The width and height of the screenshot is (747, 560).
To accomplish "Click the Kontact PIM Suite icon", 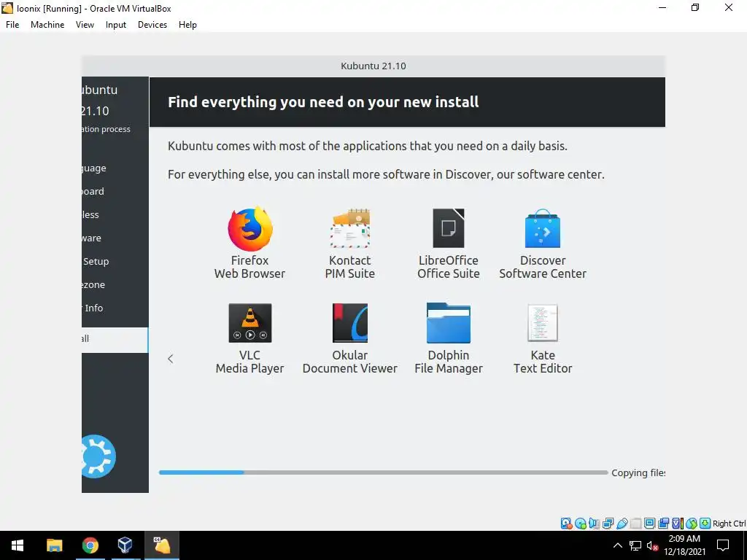I will [x=350, y=228].
